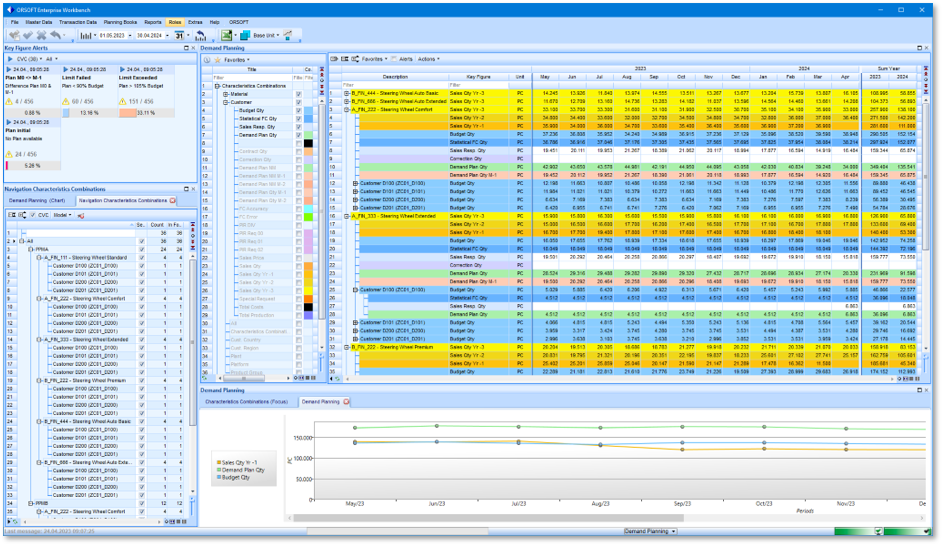Screen dimensions: 942x545
Task: Open the end date 30.04.2024 dropdown
Action: pos(167,36)
